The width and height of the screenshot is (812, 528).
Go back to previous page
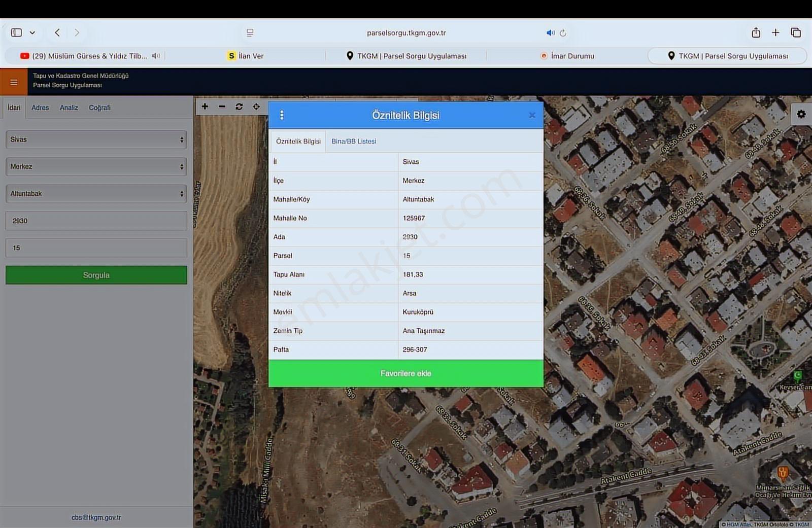click(x=57, y=32)
